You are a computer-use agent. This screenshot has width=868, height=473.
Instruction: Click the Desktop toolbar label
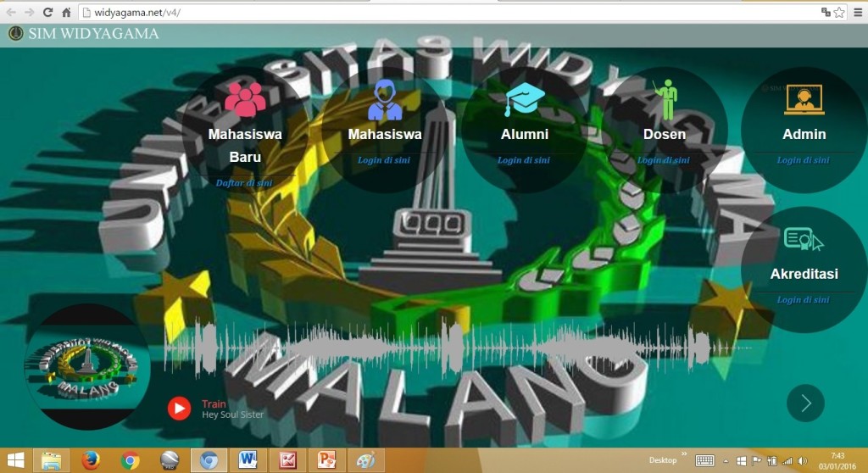[x=663, y=460]
